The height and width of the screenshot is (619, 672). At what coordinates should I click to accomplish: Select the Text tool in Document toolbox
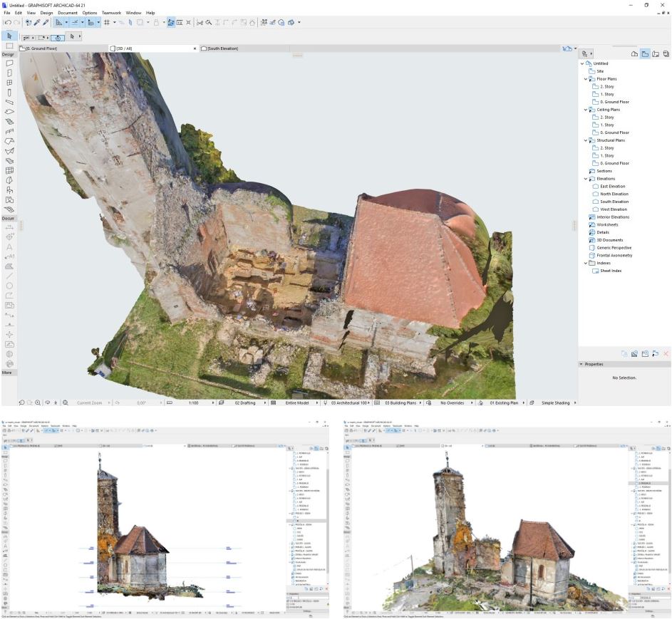(9, 246)
